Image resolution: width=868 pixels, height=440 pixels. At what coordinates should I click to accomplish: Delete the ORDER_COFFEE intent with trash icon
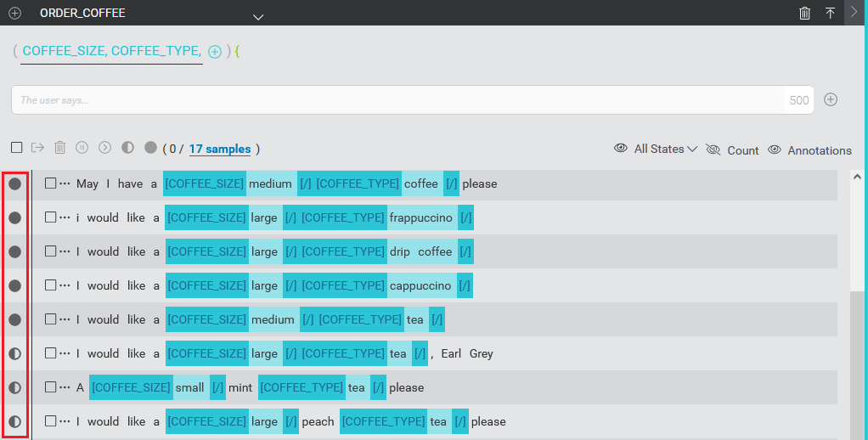coord(804,14)
